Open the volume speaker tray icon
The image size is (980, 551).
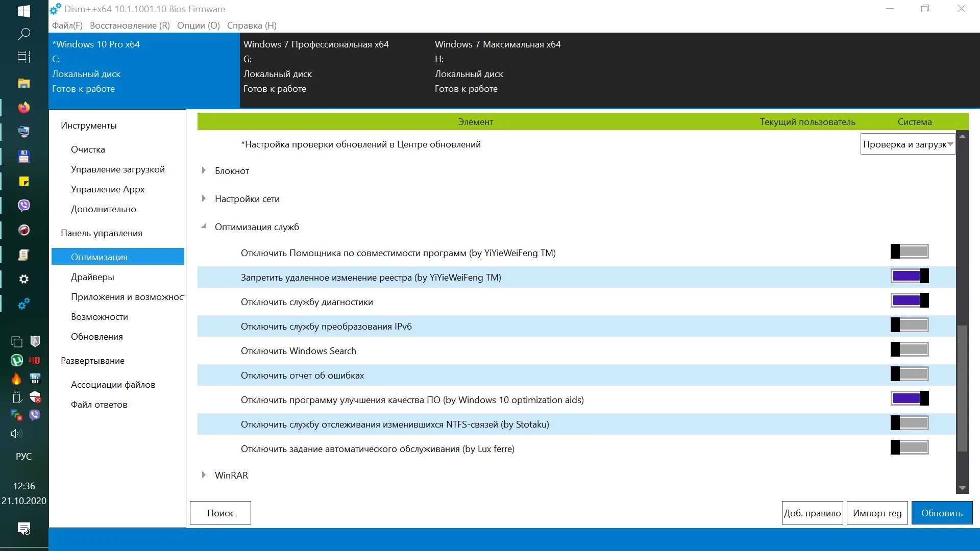(x=16, y=434)
